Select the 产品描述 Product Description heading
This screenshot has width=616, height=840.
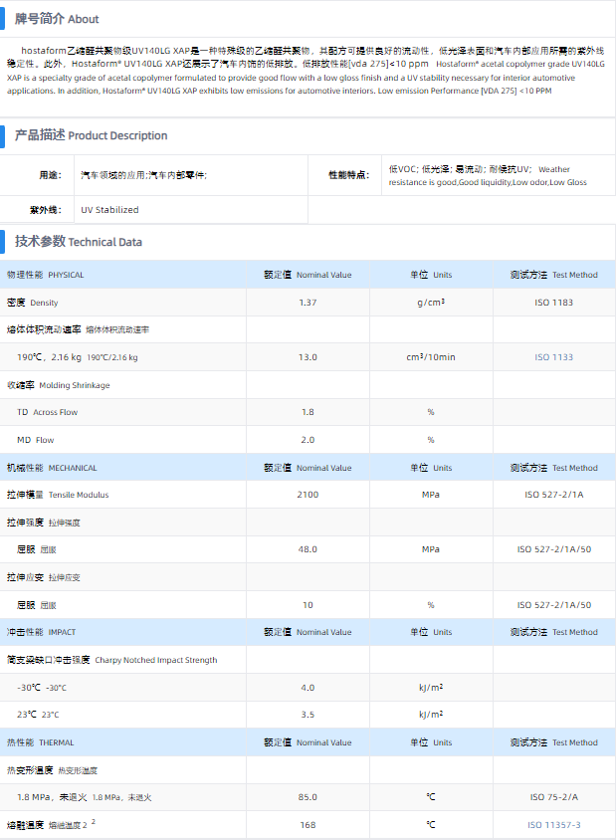click(91, 135)
